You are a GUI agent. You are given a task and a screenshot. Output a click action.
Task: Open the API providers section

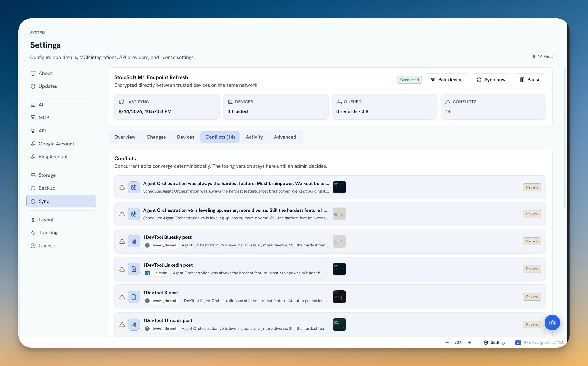61,131
